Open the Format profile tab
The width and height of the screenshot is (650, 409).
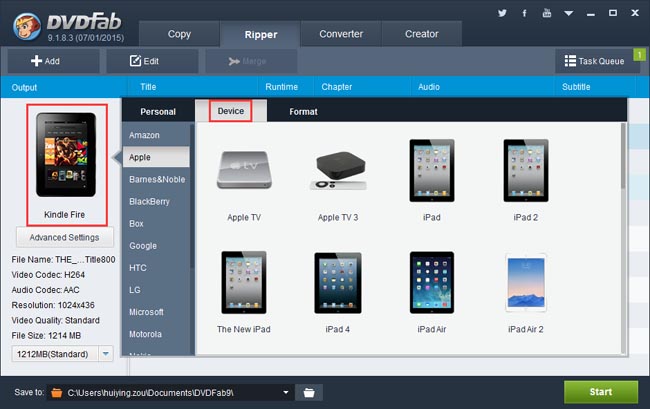point(303,111)
